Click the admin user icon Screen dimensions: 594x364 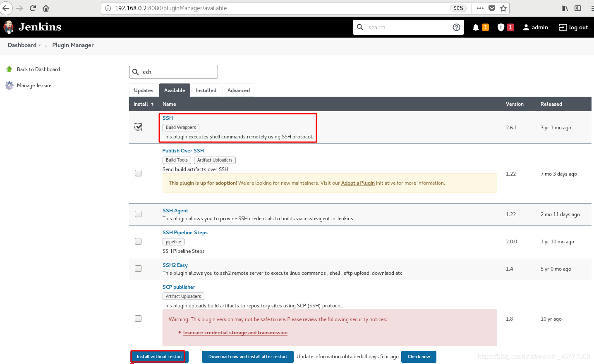coord(526,27)
